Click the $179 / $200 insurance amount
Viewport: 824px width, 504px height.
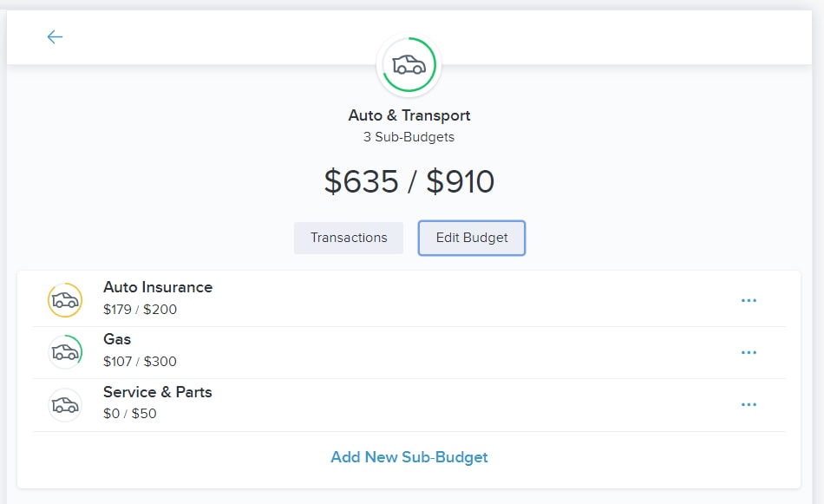(x=140, y=310)
